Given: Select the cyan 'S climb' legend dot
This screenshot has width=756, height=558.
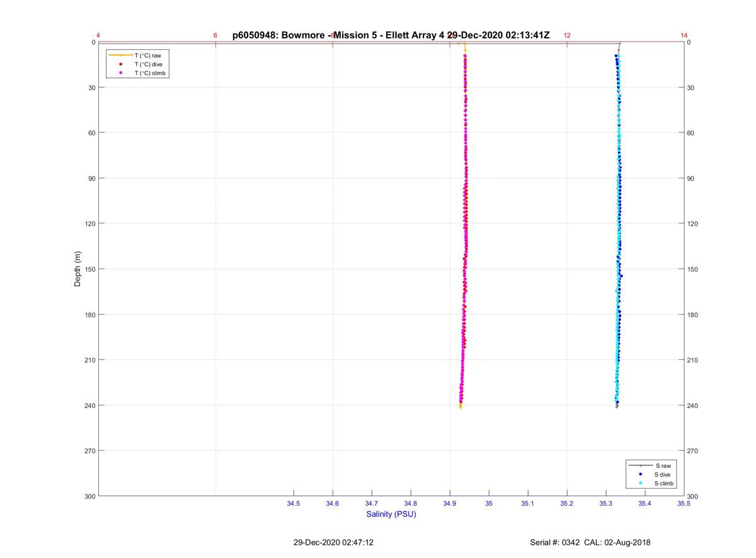Looking at the screenshot, I should click(x=640, y=483).
